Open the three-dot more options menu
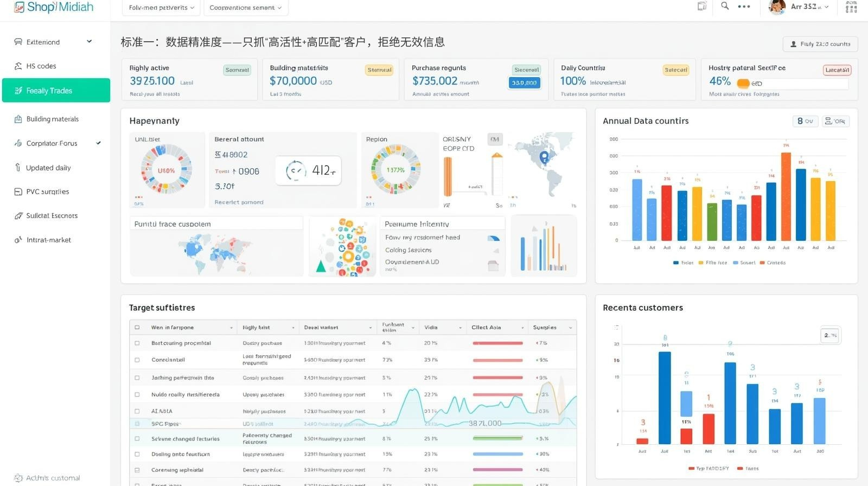 744,7
